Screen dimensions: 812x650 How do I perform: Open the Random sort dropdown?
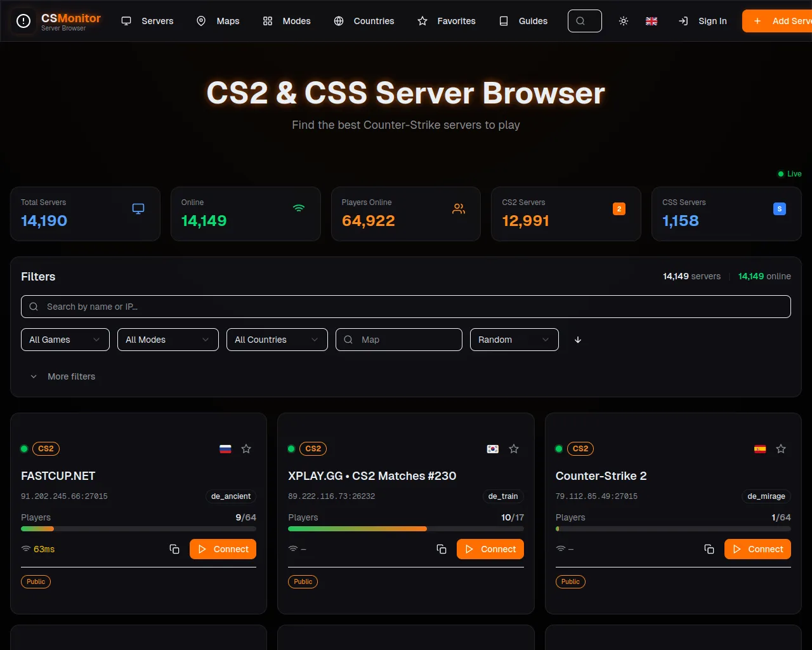pos(514,340)
